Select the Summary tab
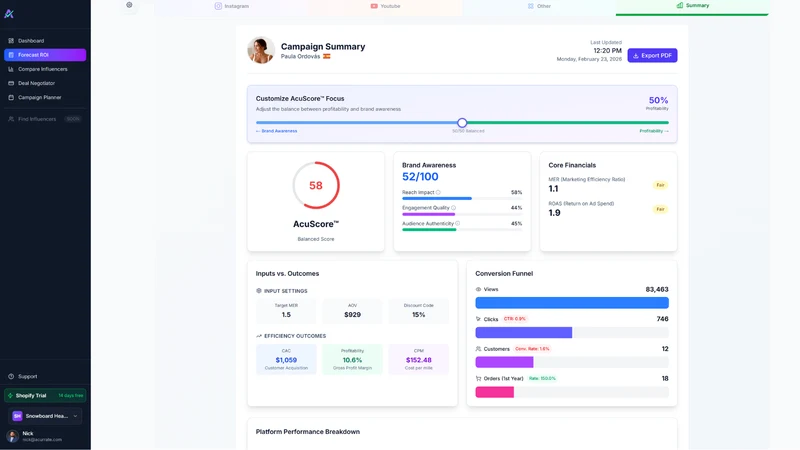The image size is (800, 450). pyautogui.click(x=692, y=6)
